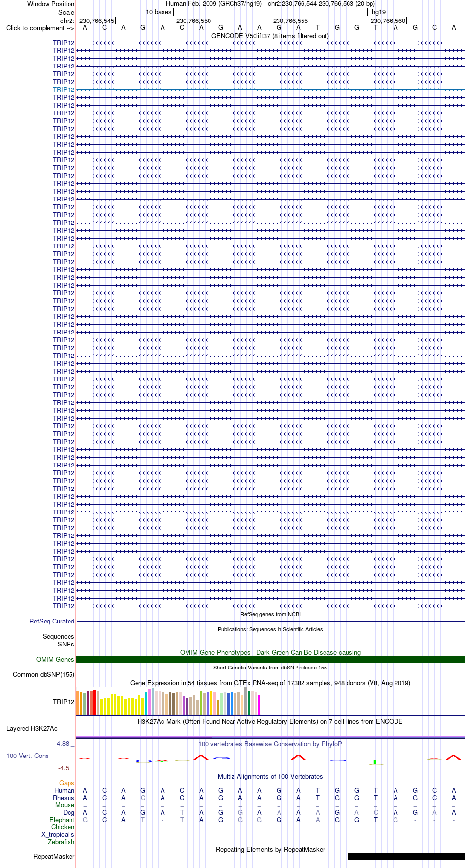Click the OMIM Genes track label
This screenshot has height=868, width=465.
(x=55, y=660)
